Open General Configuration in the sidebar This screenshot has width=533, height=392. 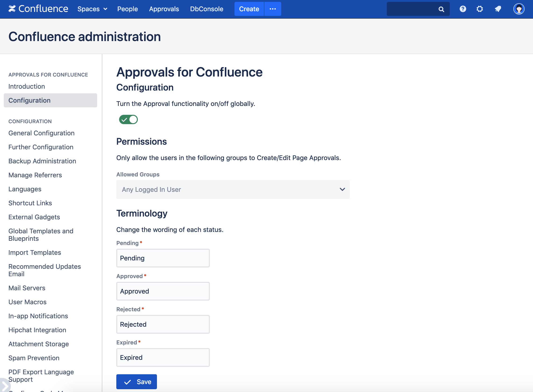pos(41,133)
